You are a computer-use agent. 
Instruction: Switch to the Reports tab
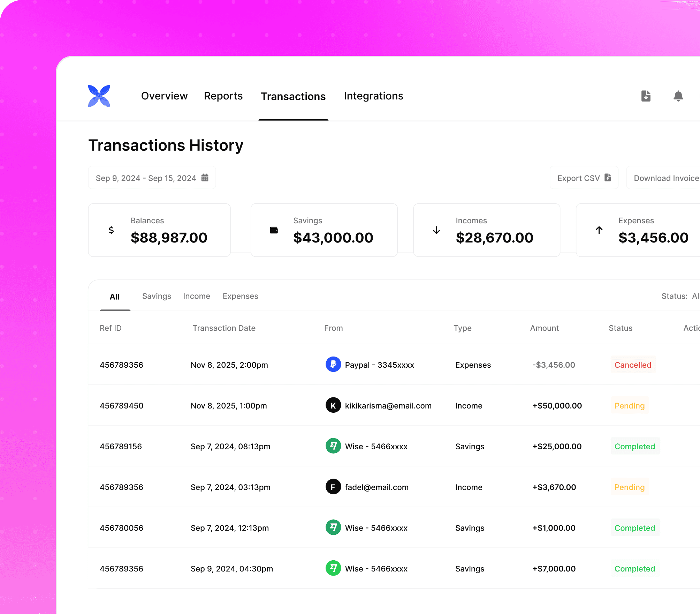[223, 96]
